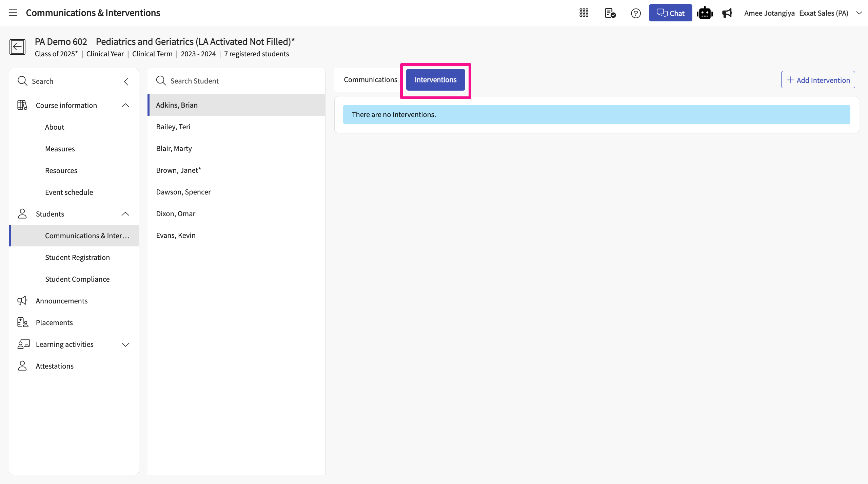Viewport: 868px width, 484px height.
Task: Expand the Learning activities section
Action: pyautogui.click(x=125, y=345)
